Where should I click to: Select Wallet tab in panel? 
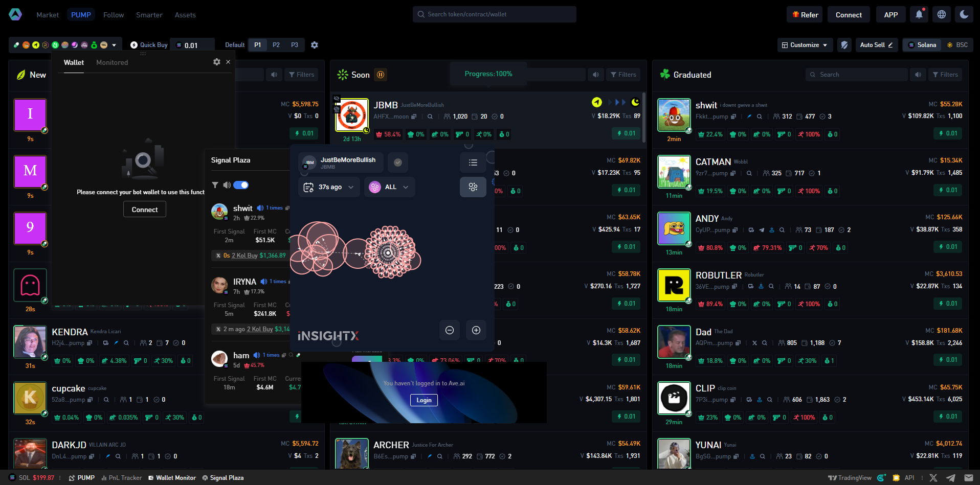pyautogui.click(x=74, y=62)
